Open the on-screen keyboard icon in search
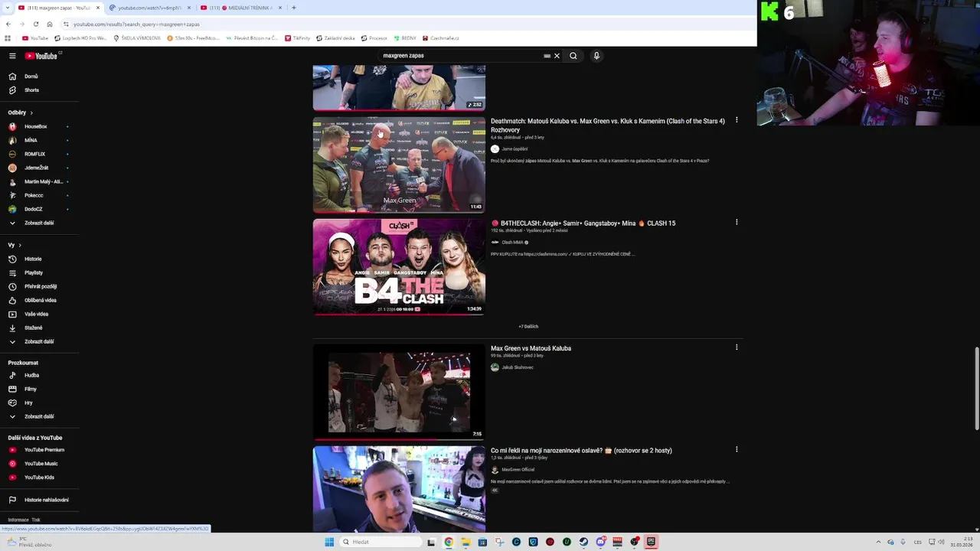This screenshot has height=551, width=980. [x=547, y=56]
